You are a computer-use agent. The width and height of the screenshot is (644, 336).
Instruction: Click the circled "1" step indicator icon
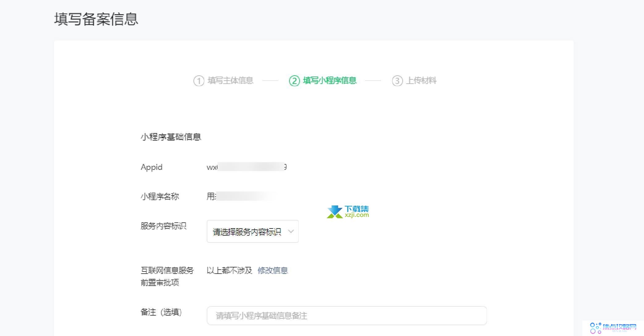[199, 81]
